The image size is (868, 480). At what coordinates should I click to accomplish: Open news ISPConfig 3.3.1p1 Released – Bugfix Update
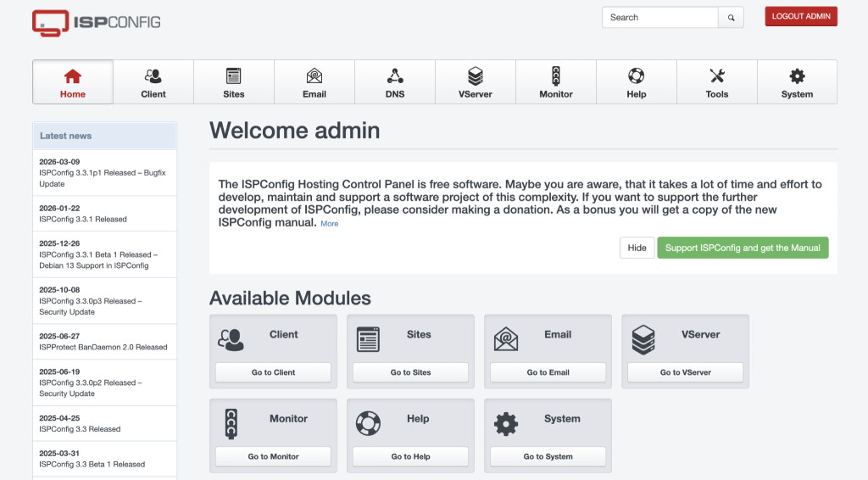point(104,173)
